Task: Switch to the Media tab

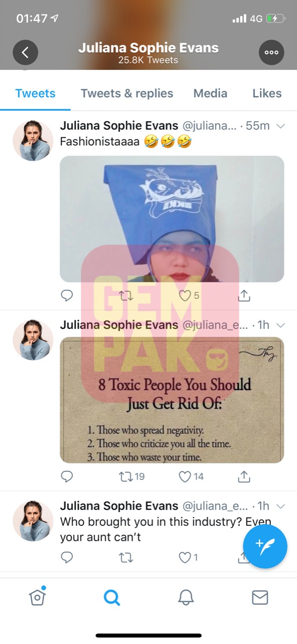Action: tap(210, 93)
